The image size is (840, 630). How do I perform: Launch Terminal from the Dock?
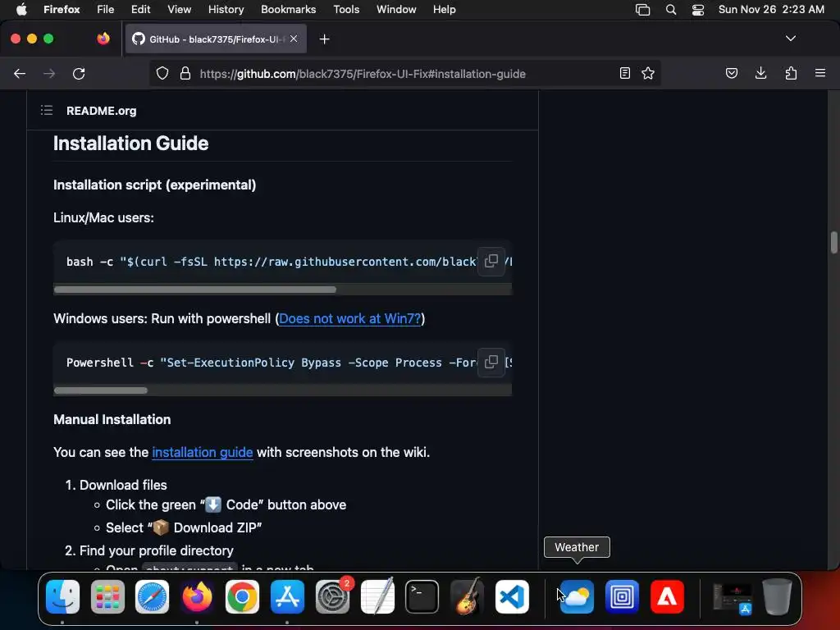[422, 597]
